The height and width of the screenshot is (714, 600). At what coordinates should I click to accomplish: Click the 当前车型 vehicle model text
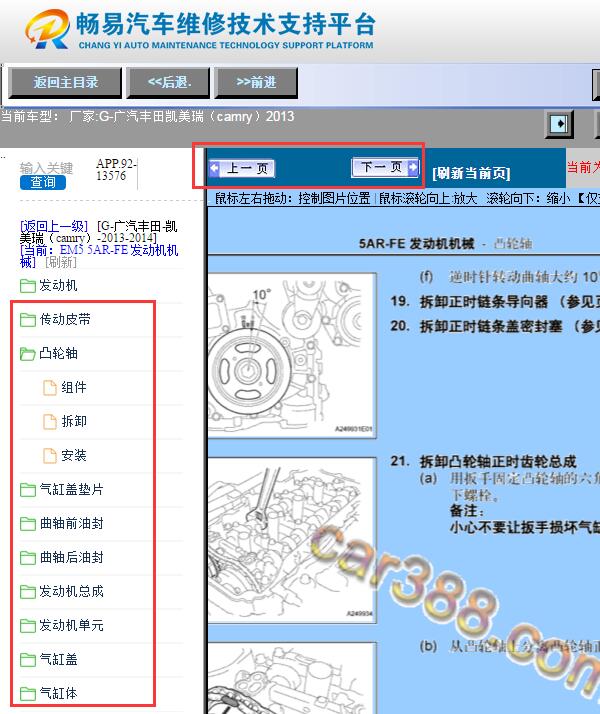pos(147,117)
